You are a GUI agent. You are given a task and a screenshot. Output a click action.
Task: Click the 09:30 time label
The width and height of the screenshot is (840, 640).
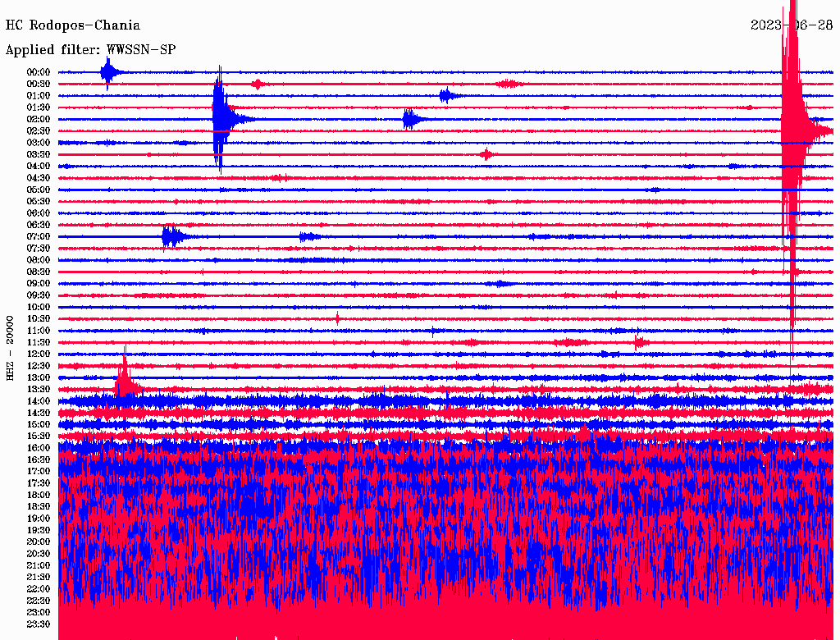pyautogui.click(x=39, y=295)
